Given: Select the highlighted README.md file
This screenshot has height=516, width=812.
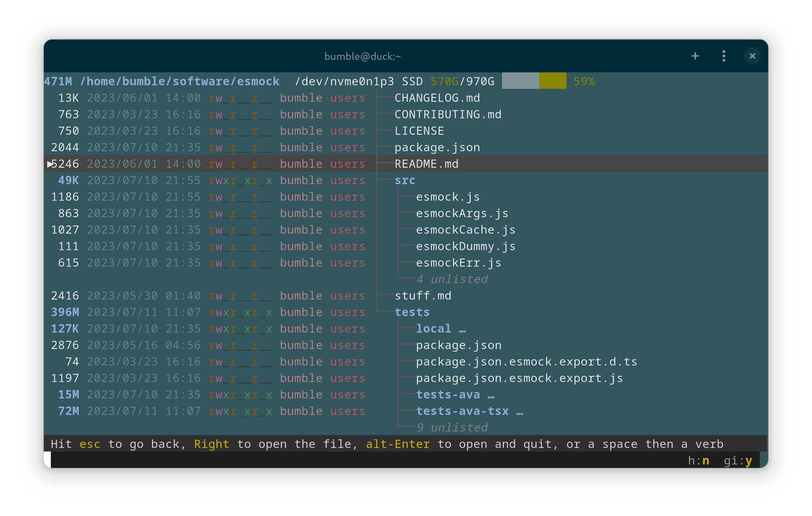Looking at the screenshot, I should (x=427, y=164).
